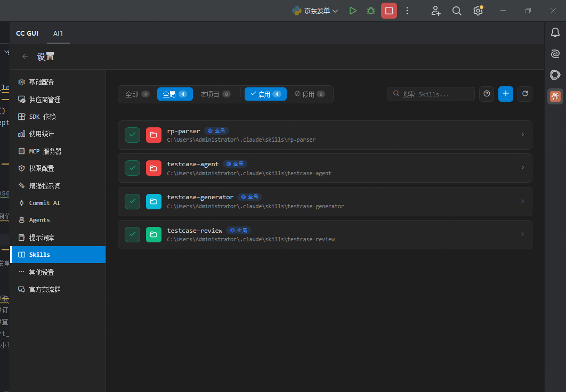This screenshot has height=392, width=566.
Task: Expand the rp-parser skill details
Action: (522, 135)
